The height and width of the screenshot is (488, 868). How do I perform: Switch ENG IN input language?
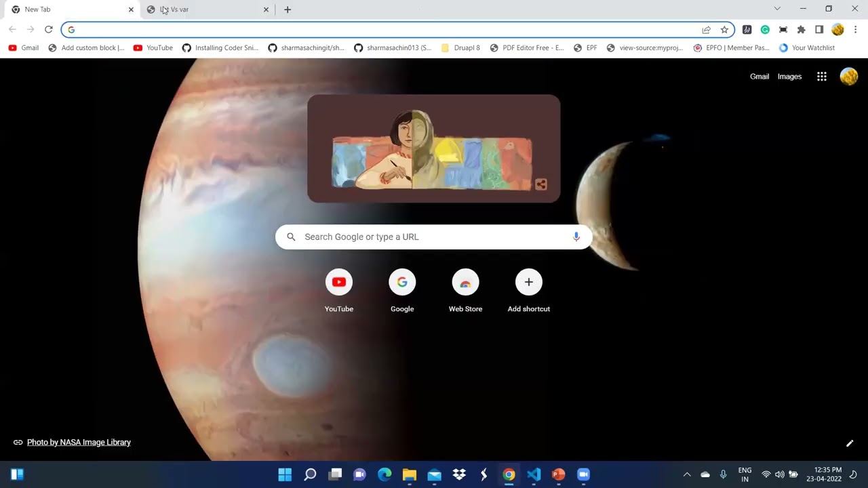[x=745, y=474]
